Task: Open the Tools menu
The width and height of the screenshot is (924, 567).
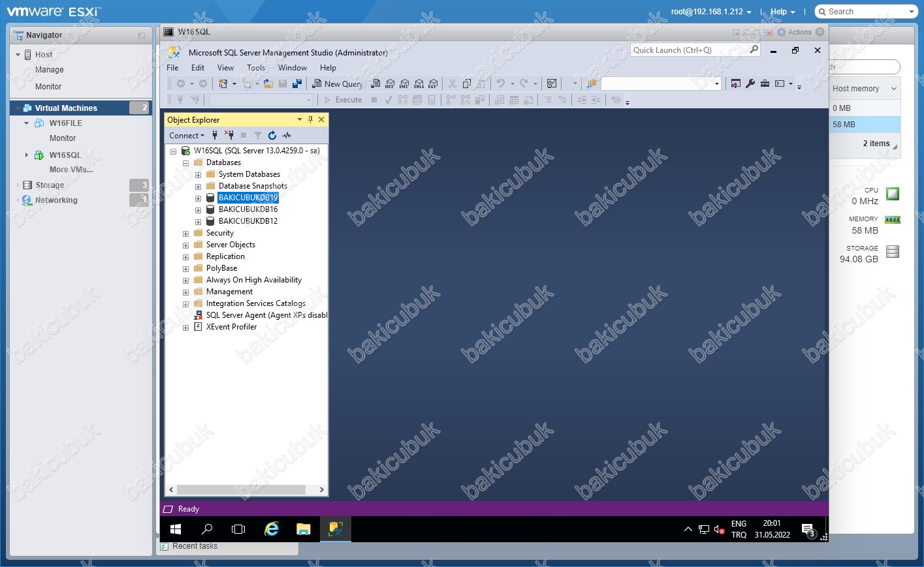Action: (x=256, y=68)
